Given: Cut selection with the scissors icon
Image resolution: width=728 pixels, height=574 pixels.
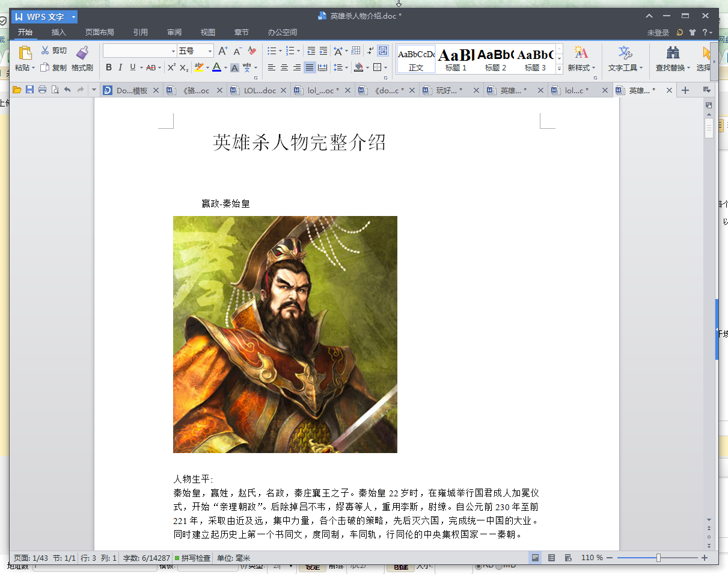Looking at the screenshot, I should pos(45,51).
